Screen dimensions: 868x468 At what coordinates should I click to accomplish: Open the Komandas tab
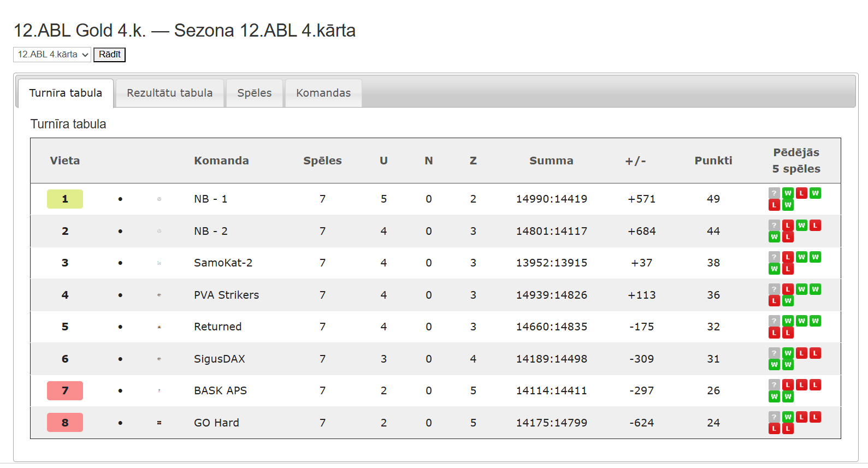(323, 93)
